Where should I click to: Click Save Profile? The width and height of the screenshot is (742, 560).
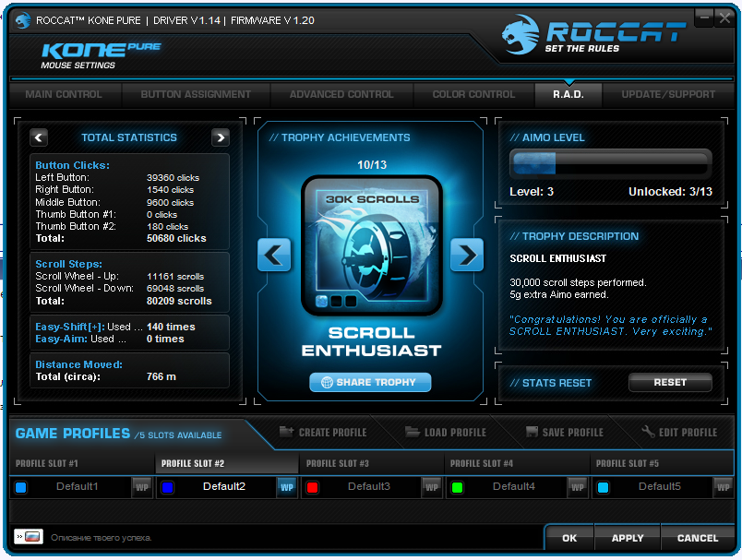click(565, 433)
